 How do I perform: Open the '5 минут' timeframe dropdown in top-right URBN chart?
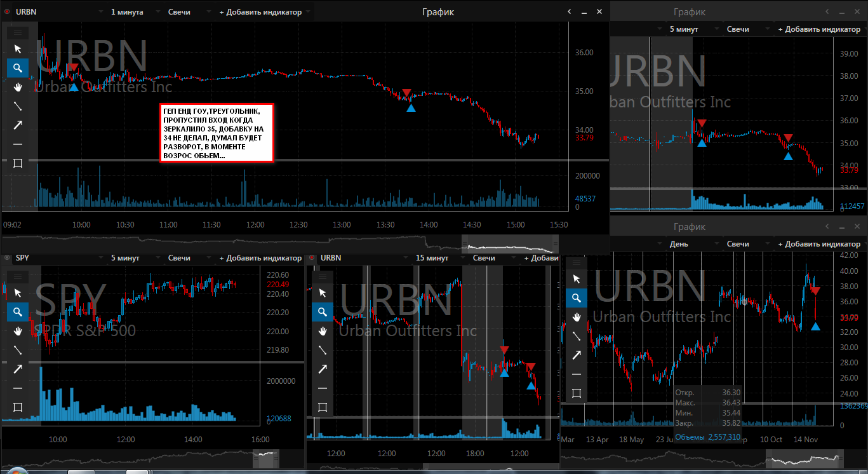pyautogui.click(x=693, y=29)
